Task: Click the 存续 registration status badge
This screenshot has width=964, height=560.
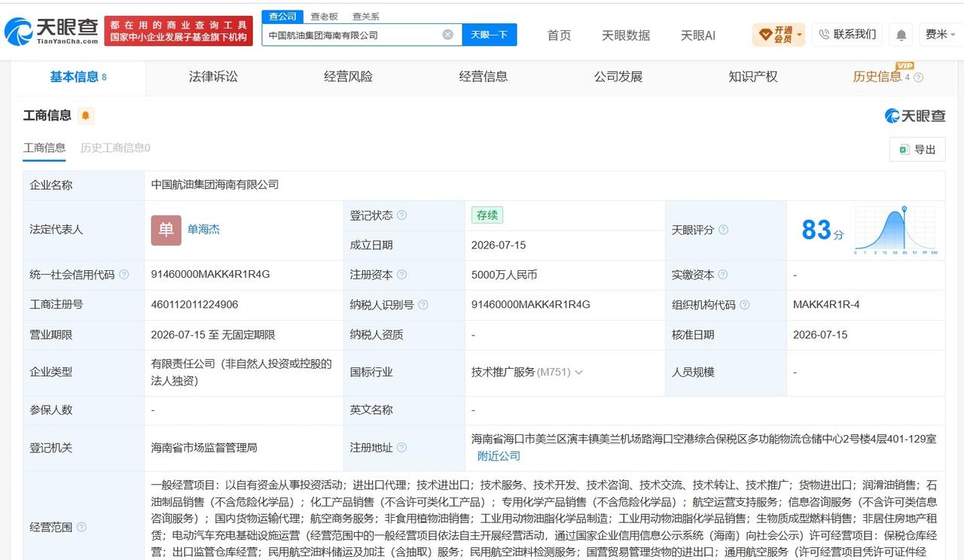Action: pos(487,215)
